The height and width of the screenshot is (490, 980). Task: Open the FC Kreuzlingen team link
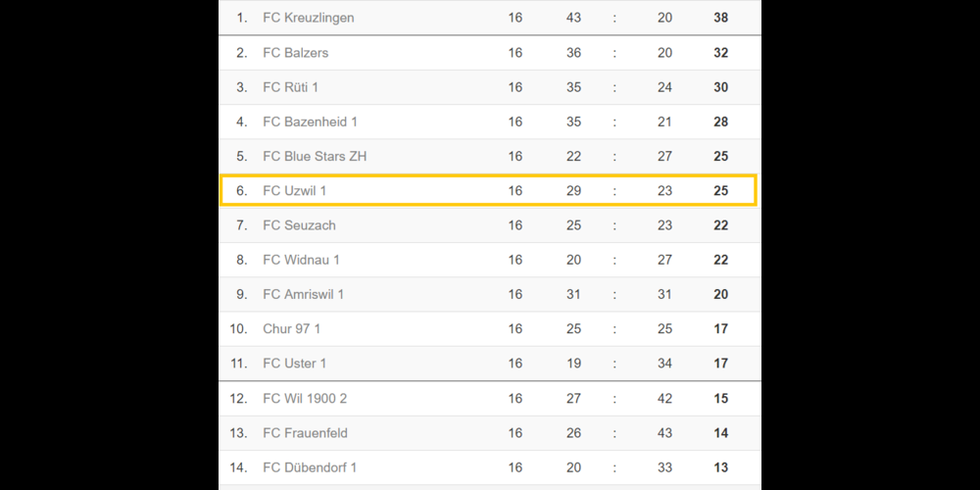(x=308, y=18)
